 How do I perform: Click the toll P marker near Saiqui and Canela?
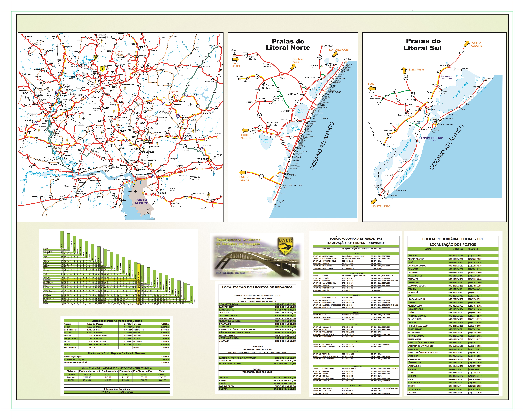186,95
